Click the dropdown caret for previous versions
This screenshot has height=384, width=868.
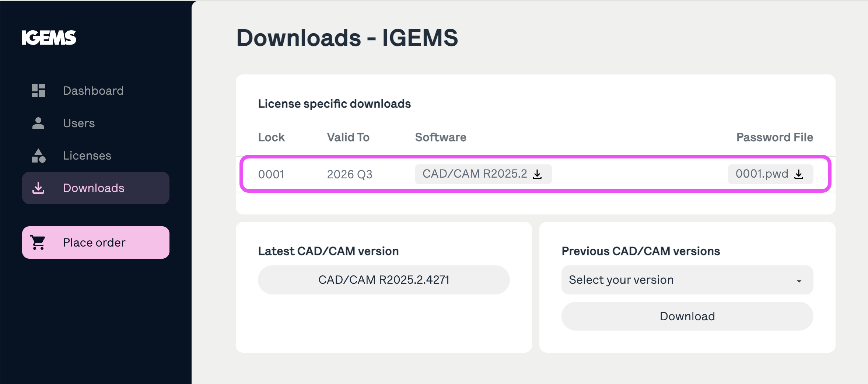pos(799,281)
